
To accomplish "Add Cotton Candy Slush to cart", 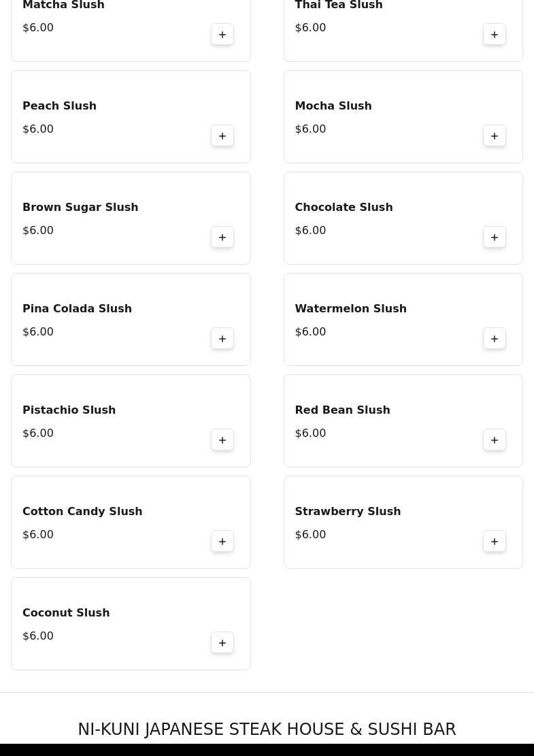I will tap(222, 541).
